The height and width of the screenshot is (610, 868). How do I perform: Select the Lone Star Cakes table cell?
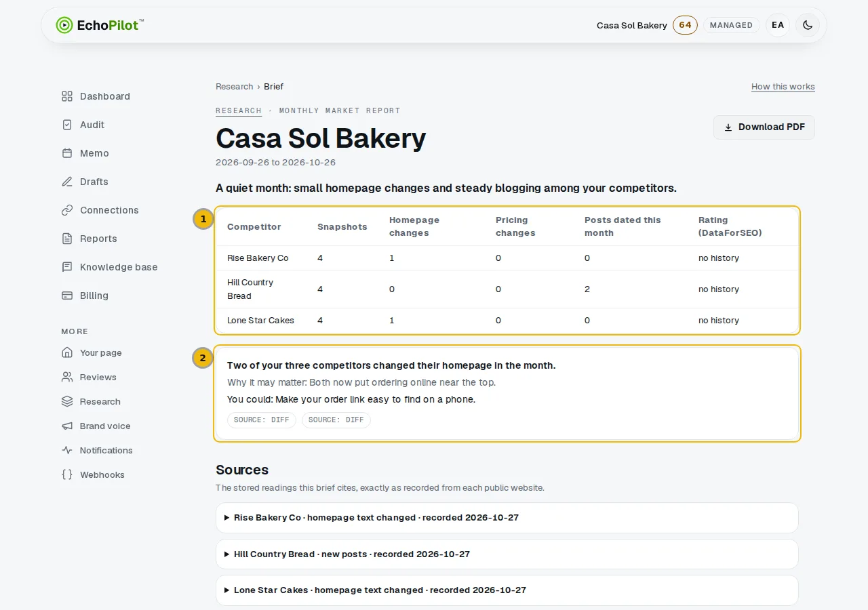[261, 321]
